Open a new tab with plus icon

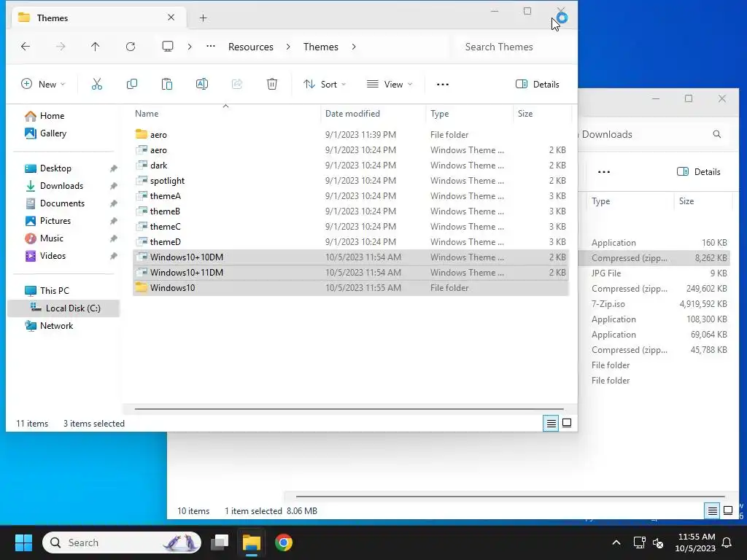click(x=203, y=18)
